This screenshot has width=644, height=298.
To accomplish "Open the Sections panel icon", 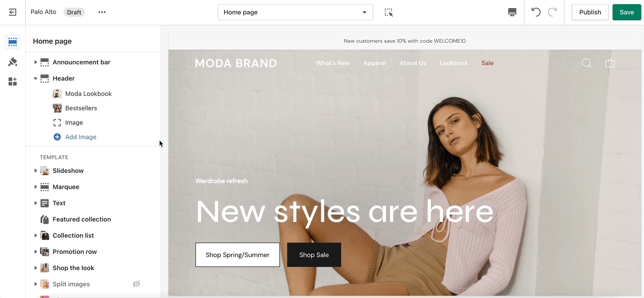I will coord(13,42).
